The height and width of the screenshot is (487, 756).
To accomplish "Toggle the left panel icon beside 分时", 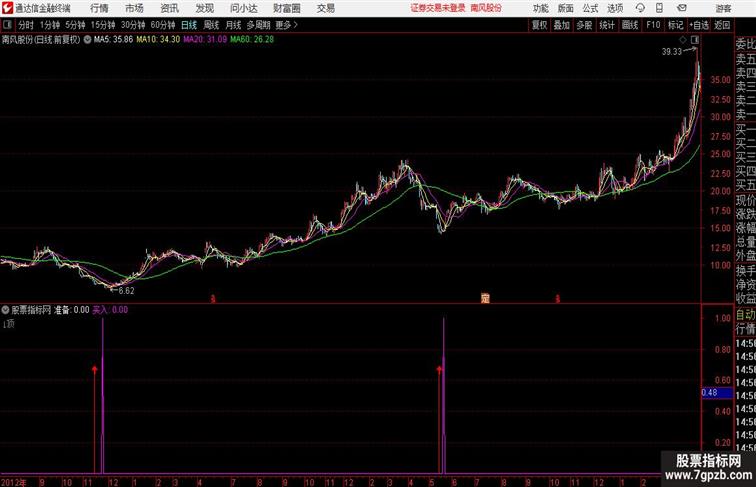I will click(x=7, y=24).
